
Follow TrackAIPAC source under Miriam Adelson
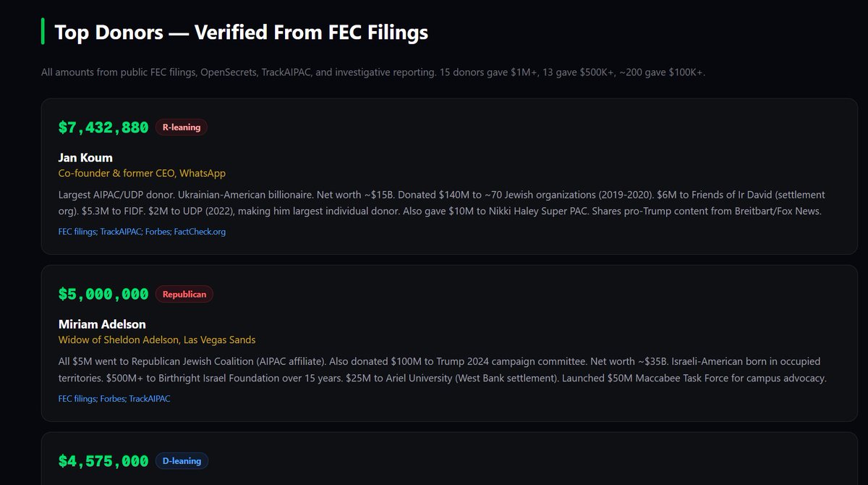pos(150,398)
